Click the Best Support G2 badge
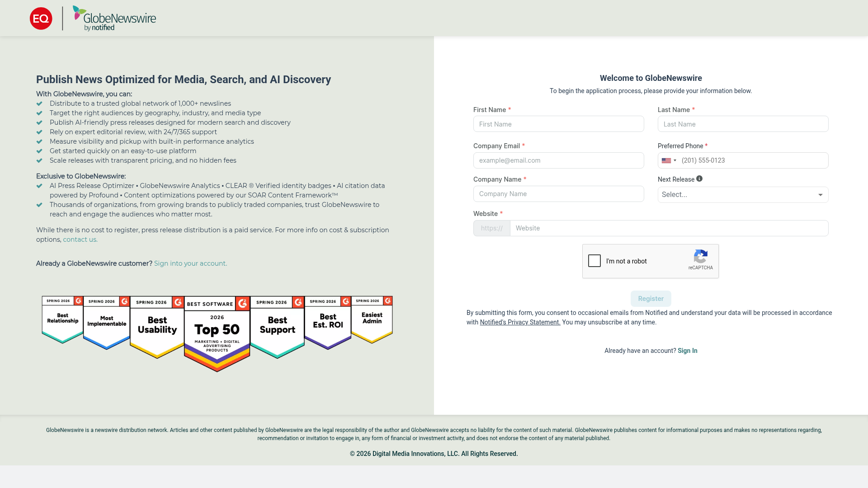 pyautogui.click(x=277, y=327)
